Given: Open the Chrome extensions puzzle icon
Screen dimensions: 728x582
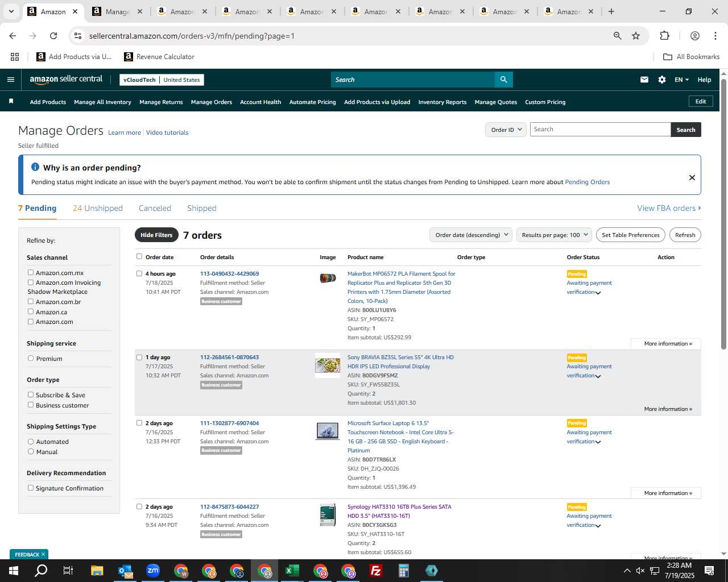Looking at the screenshot, I should tap(664, 36).
